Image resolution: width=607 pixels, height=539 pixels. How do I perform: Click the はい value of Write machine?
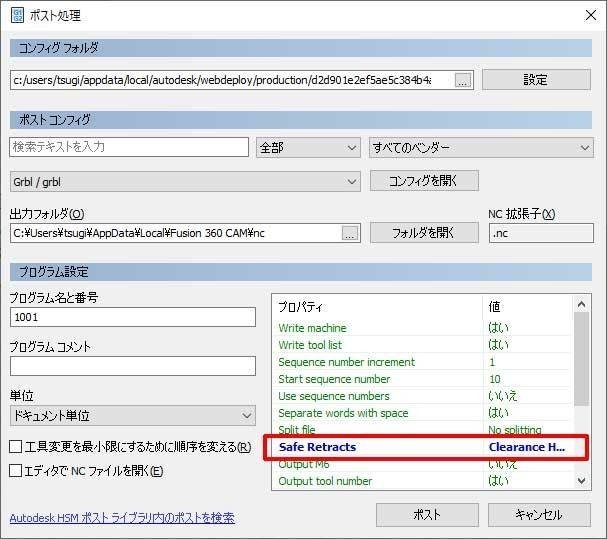[x=498, y=328]
